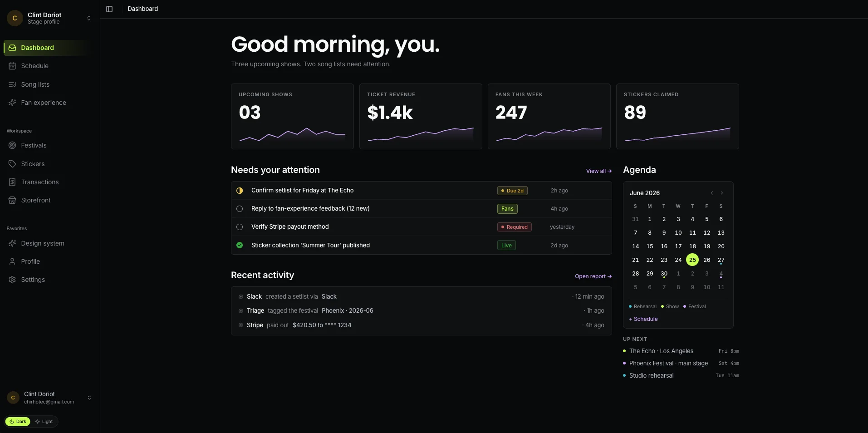This screenshot has width=868, height=433.
Task: Click the Storefront shop icon
Action: pos(12,200)
